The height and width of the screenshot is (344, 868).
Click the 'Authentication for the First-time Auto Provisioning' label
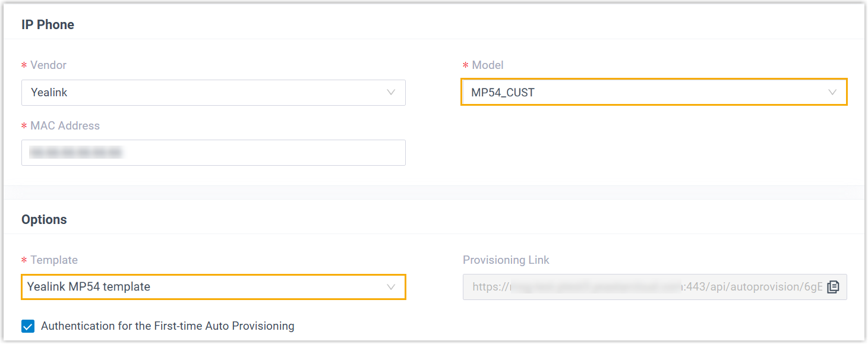[x=168, y=326]
